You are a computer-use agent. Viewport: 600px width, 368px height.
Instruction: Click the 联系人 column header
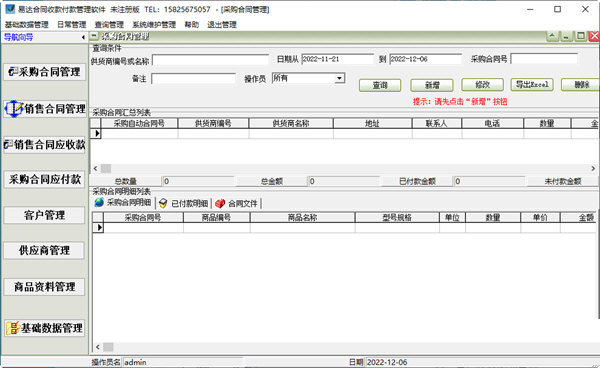pyautogui.click(x=437, y=123)
